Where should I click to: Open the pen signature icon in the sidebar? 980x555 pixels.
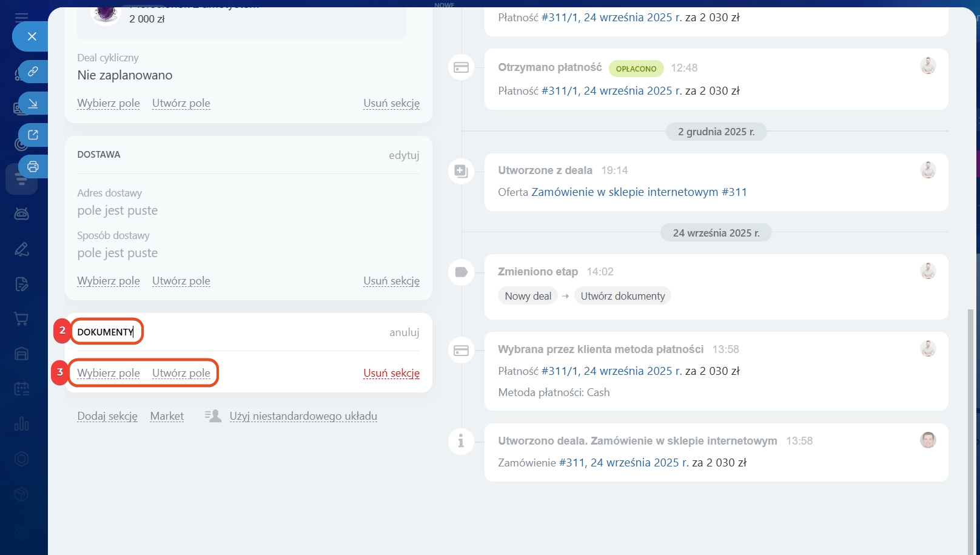coord(21,249)
